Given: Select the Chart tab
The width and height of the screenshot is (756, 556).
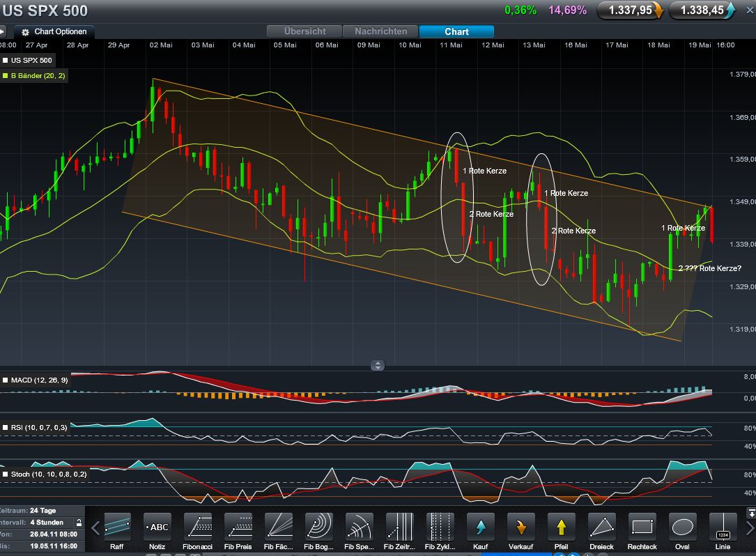Looking at the screenshot, I should point(456,31).
